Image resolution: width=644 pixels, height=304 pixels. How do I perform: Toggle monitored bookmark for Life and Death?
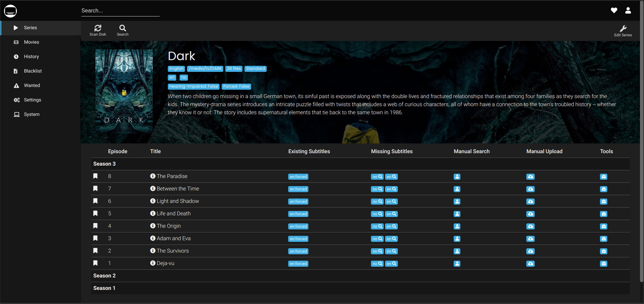[x=96, y=213]
